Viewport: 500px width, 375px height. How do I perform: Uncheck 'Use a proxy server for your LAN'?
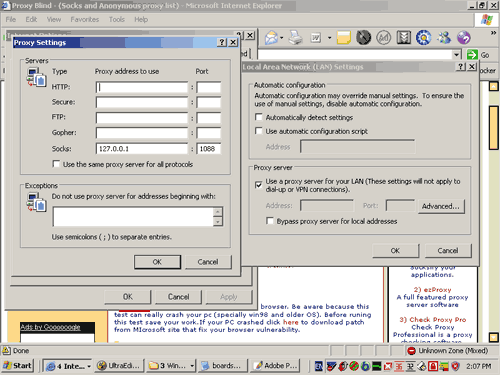coord(259,184)
